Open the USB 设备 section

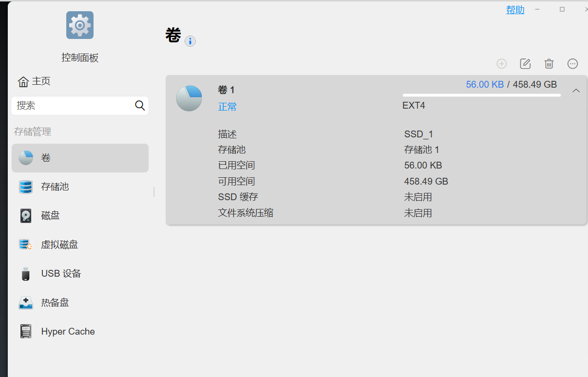80,274
